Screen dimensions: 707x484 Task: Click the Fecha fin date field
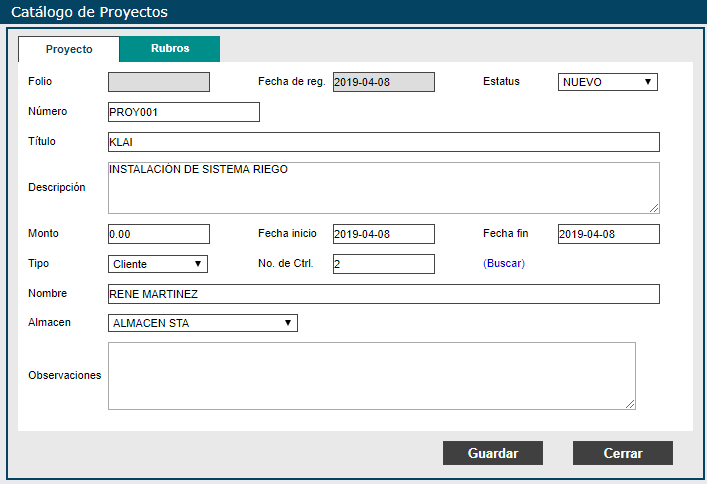(608, 234)
